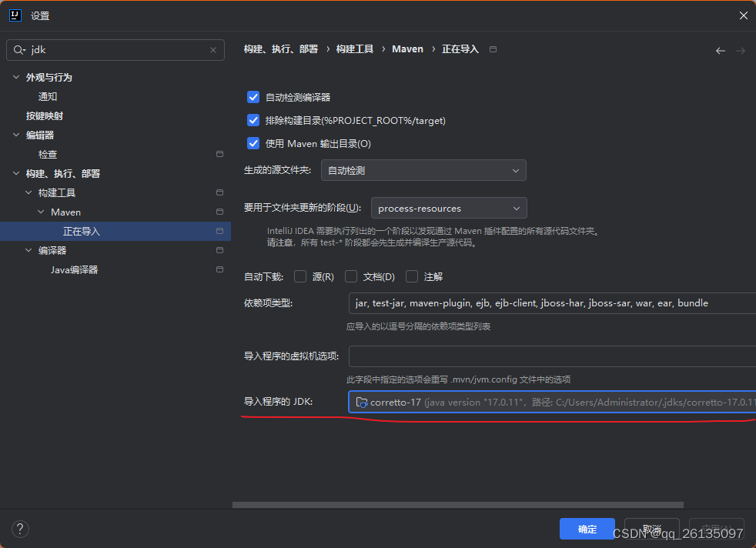Click project-level icon on Java编译器 row

pyautogui.click(x=220, y=269)
